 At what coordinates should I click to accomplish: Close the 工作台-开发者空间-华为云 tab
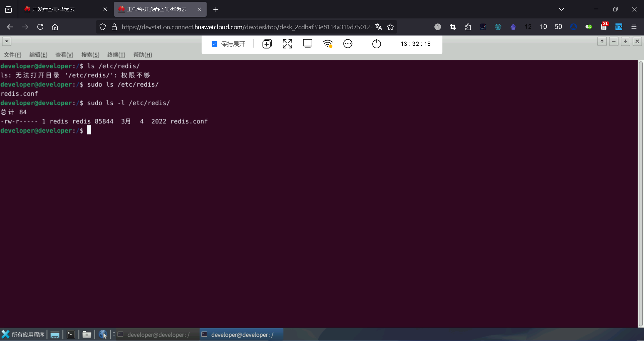pyautogui.click(x=200, y=9)
